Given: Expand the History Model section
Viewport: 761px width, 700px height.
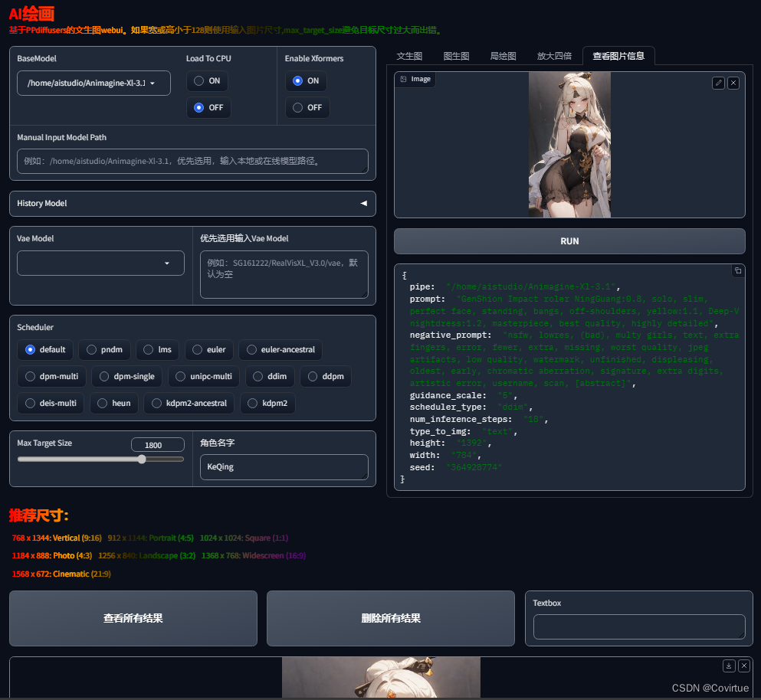Looking at the screenshot, I should tap(192, 204).
